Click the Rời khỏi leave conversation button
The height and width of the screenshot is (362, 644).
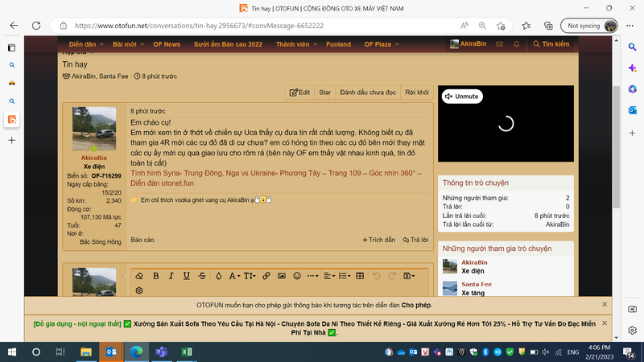pyautogui.click(x=417, y=93)
